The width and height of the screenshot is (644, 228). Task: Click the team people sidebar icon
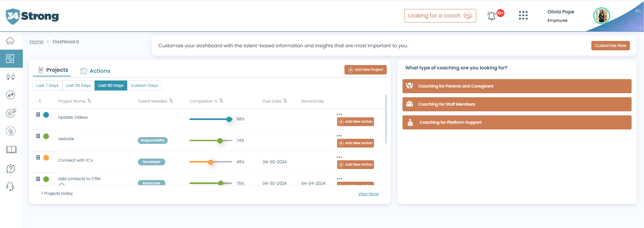coord(11,77)
